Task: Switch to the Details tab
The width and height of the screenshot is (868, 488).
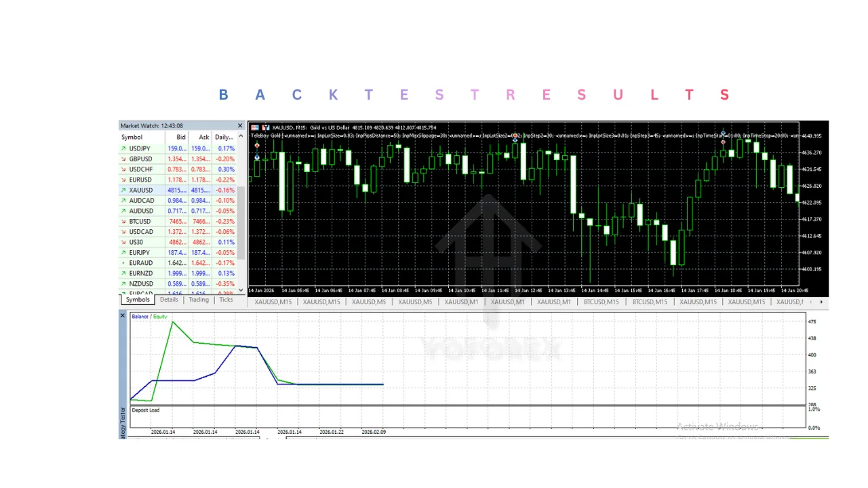Action: 169,300
